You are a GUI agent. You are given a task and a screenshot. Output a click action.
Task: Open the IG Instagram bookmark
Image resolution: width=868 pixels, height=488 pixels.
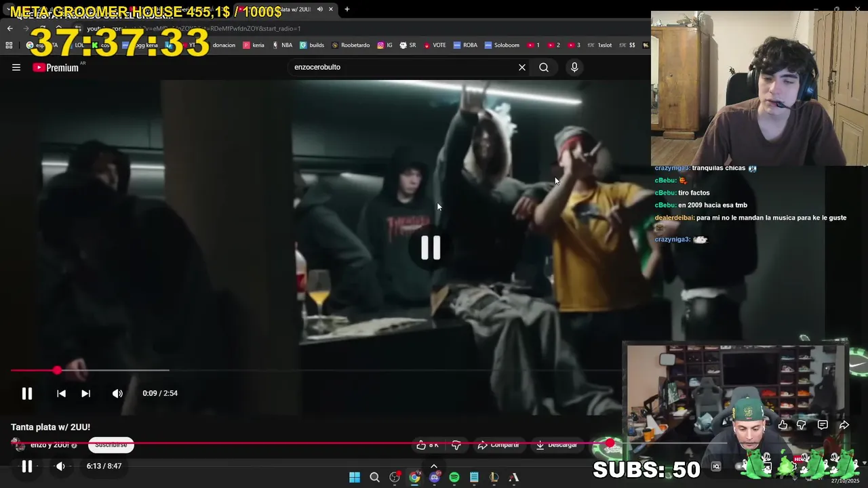click(385, 45)
